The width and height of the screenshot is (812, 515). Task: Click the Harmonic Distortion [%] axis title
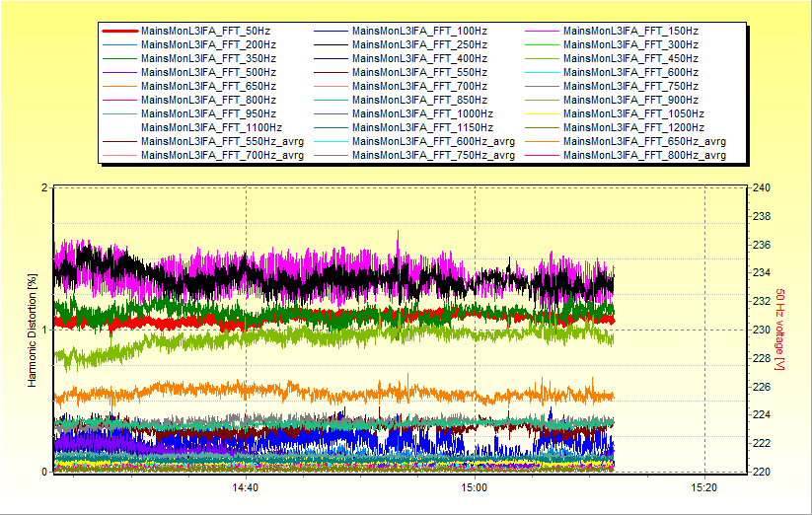(31, 331)
